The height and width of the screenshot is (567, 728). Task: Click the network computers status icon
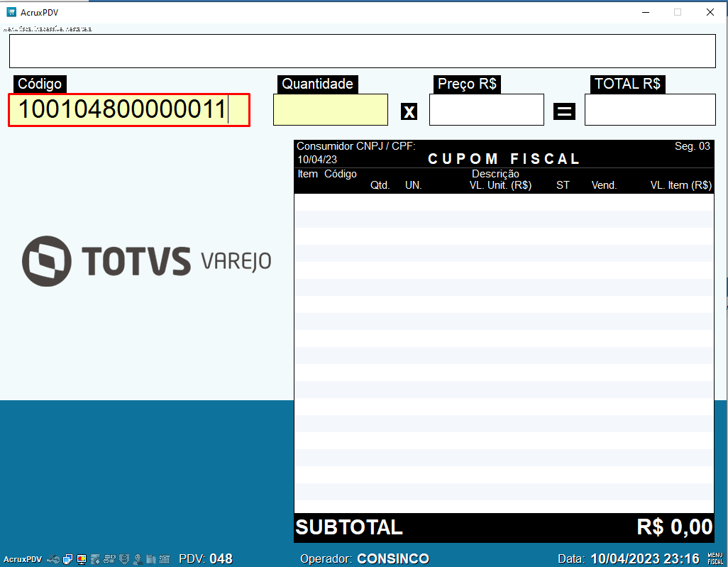[68, 559]
